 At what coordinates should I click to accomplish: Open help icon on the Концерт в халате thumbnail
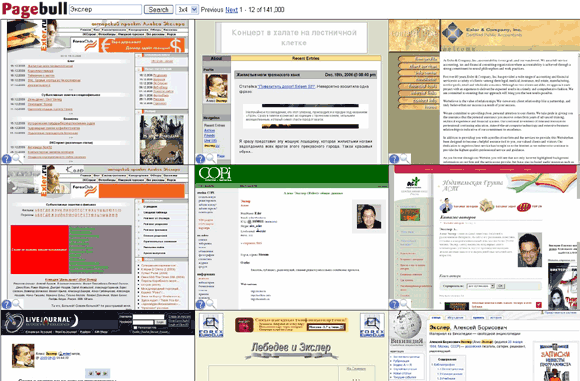point(200,159)
